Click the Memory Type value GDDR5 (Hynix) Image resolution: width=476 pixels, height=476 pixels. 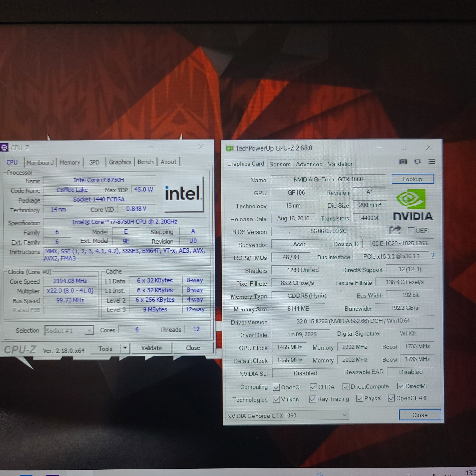tap(307, 296)
